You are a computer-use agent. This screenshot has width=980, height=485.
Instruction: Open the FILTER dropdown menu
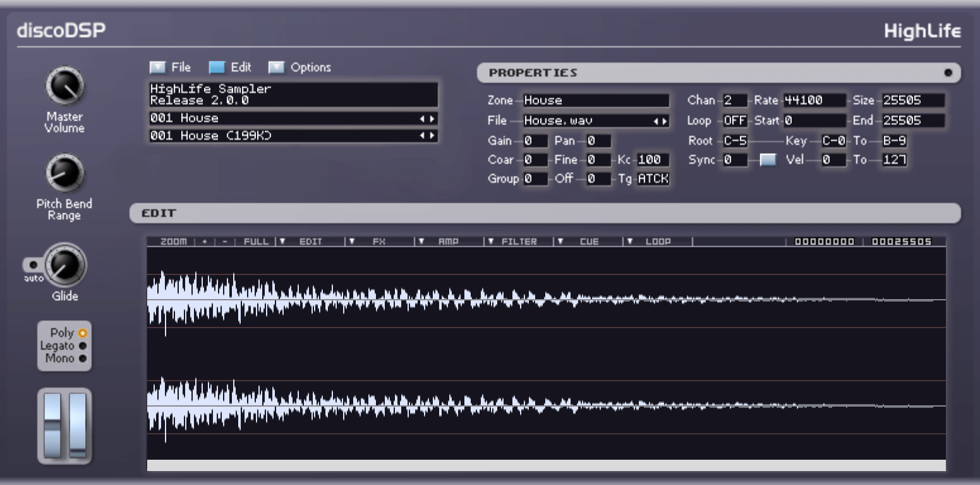518,242
